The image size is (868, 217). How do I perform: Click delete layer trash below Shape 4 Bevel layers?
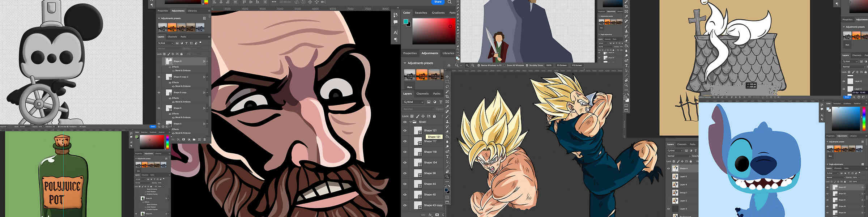pos(205,139)
